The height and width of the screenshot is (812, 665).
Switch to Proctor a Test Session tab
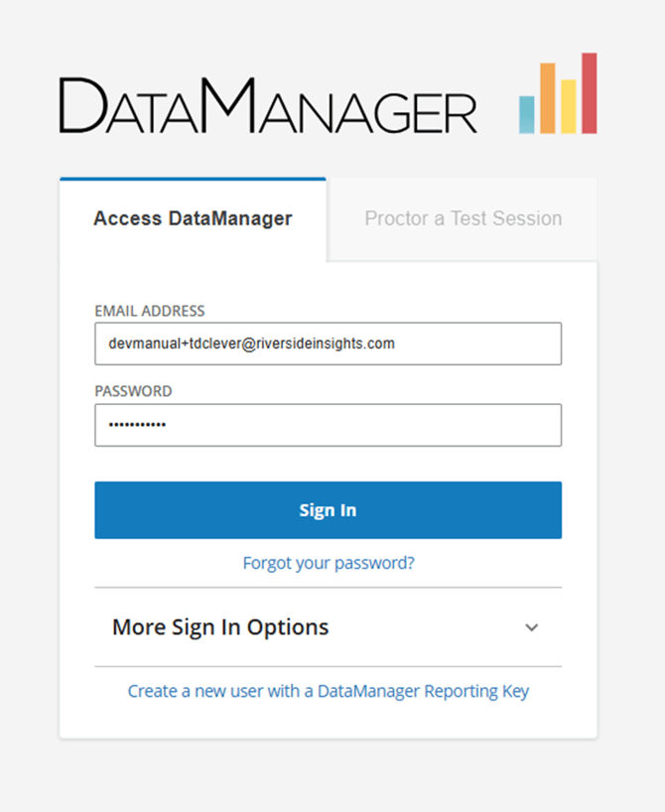click(x=463, y=218)
